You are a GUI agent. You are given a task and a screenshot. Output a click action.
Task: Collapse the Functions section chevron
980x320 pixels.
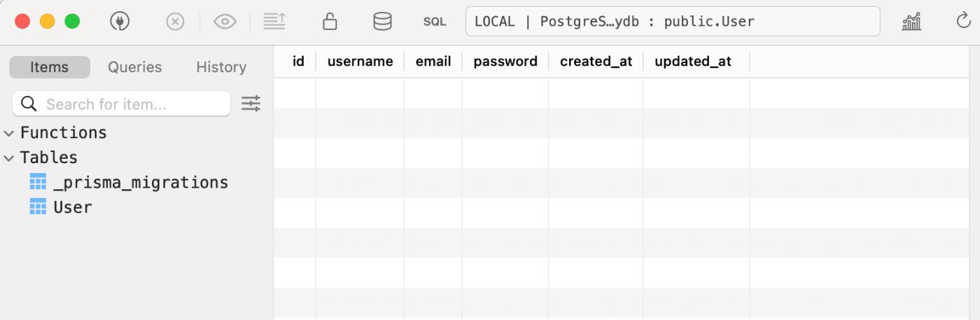(x=9, y=133)
